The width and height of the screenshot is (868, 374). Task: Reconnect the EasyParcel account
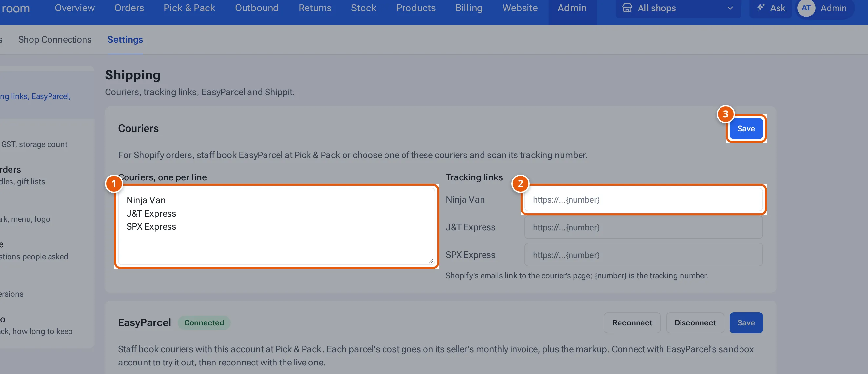[632, 323]
